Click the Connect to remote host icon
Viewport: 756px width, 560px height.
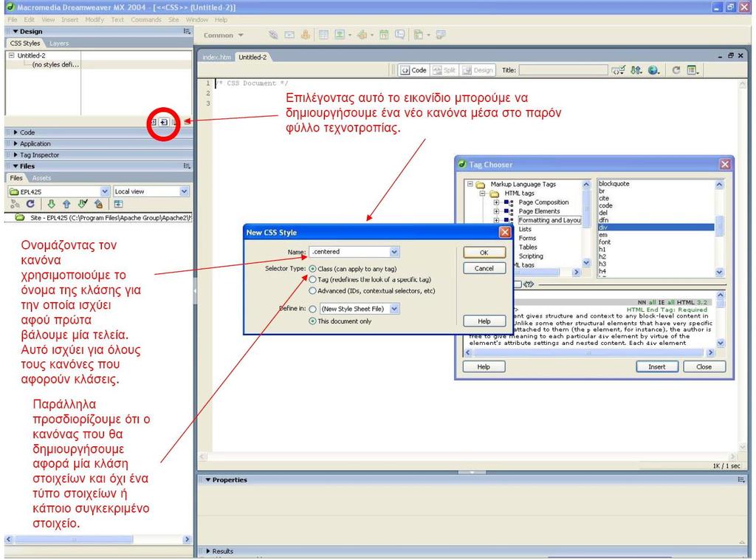(x=15, y=204)
